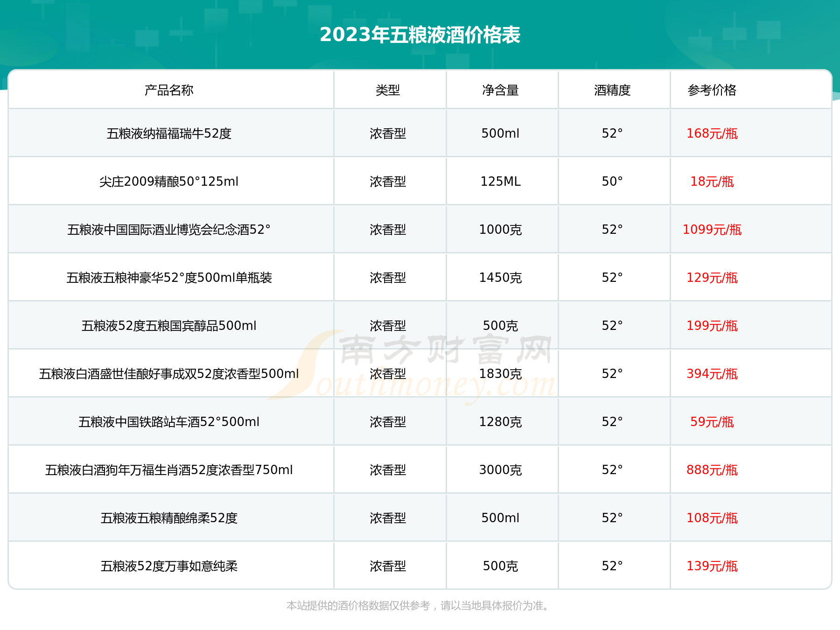Click 浓香型 in the 铁路站车酒 row

coord(388,422)
